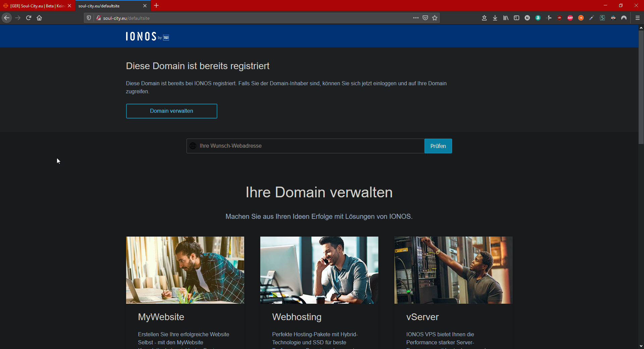This screenshot has height=349, width=644.
Task: Toggle the sidebar view icon
Action: 517,18
